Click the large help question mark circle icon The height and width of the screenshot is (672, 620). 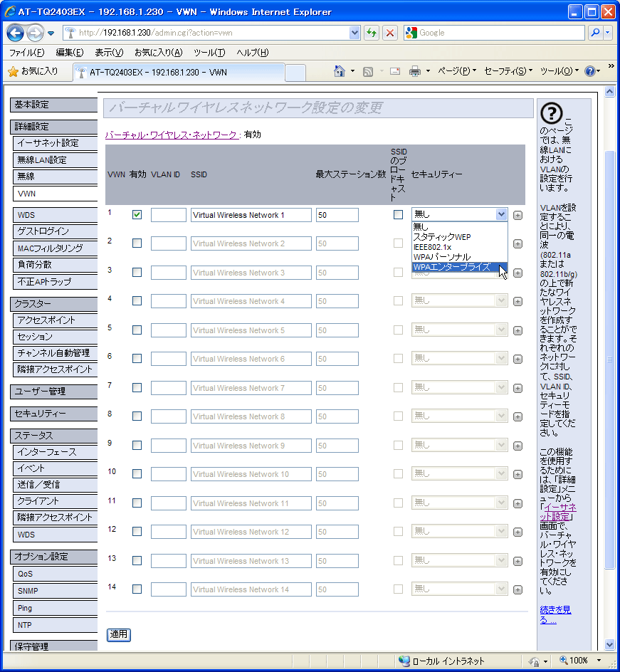pyautogui.click(x=552, y=114)
